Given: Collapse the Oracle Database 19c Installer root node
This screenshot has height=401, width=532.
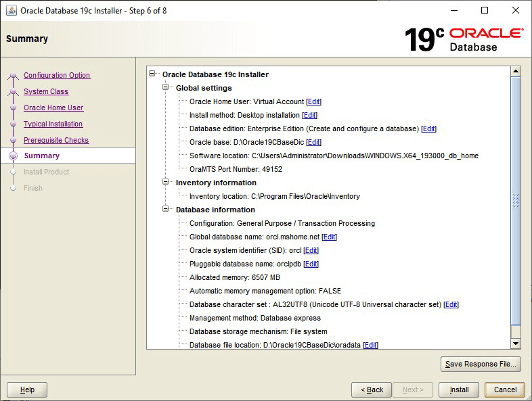Looking at the screenshot, I should (x=152, y=74).
